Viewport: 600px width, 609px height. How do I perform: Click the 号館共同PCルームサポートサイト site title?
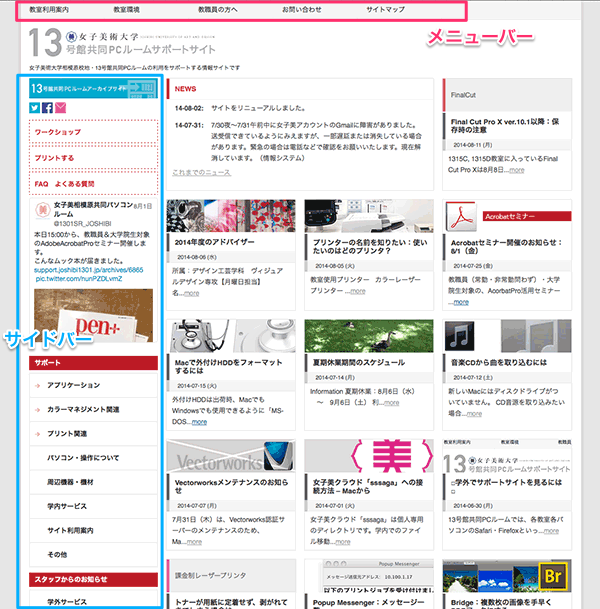coord(141,50)
